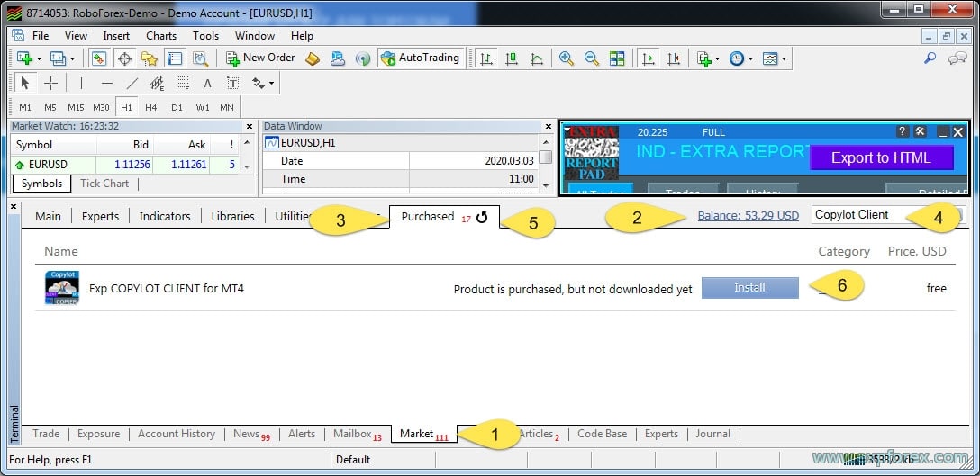The image size is (980, 476).
Task: Draw a horizontal line tool
Action: [x=107, y=83]
